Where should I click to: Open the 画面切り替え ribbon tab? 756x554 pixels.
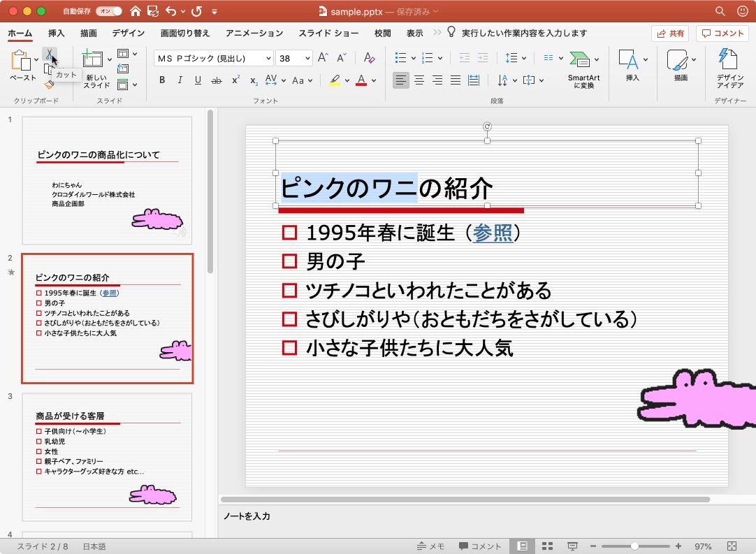click(184, 33)
